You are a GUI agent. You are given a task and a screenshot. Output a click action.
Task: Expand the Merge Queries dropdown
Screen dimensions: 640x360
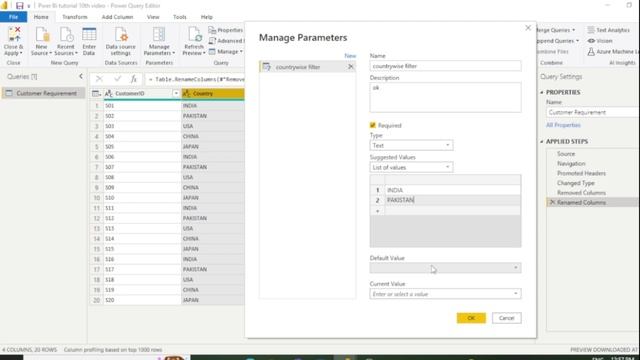(573, 30)
